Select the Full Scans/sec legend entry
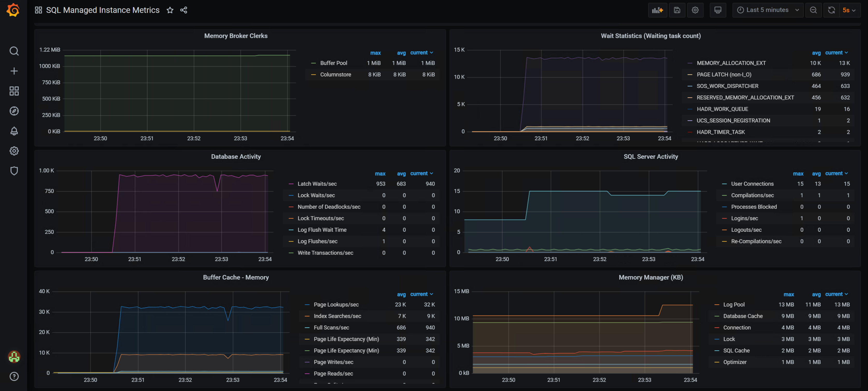This screenshot has height=391, width=868. click(x=331, y=328)
